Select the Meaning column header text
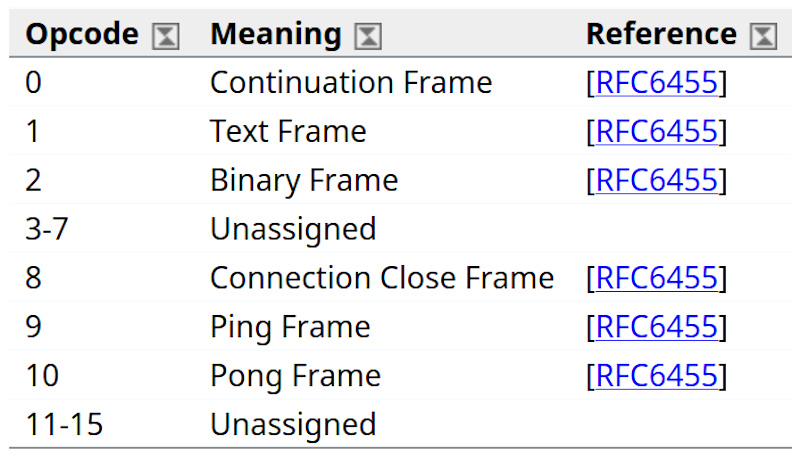This screenshot has width=800, height=458. click(275, 35)
